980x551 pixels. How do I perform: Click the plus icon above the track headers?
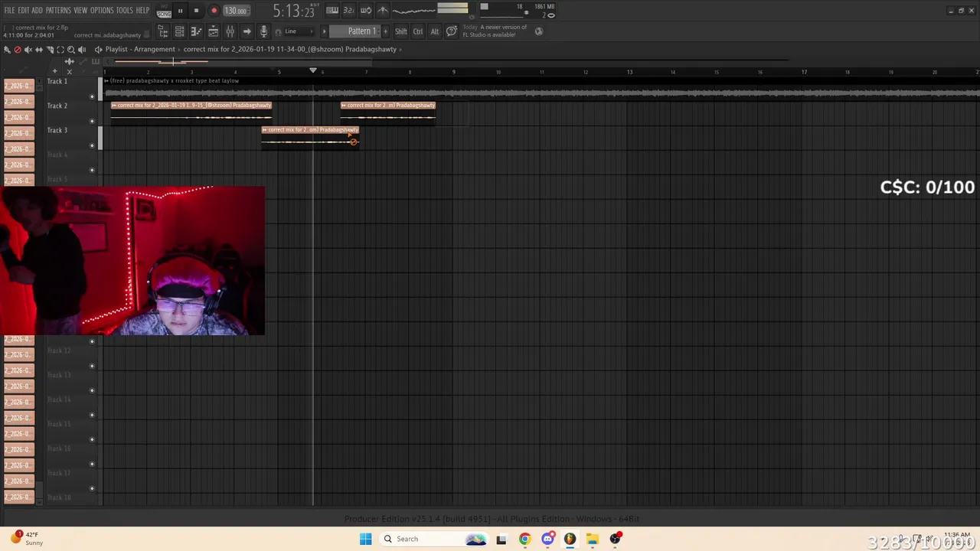tap(54, 71)
